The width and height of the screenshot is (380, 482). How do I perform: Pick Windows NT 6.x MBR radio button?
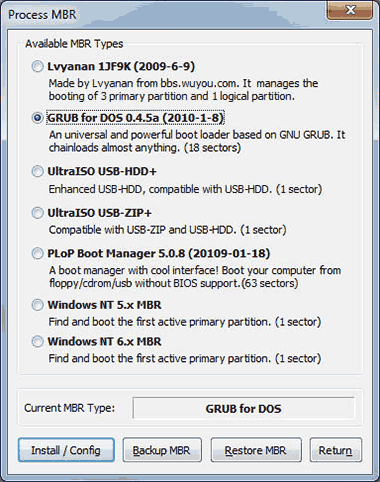[37, 341]
